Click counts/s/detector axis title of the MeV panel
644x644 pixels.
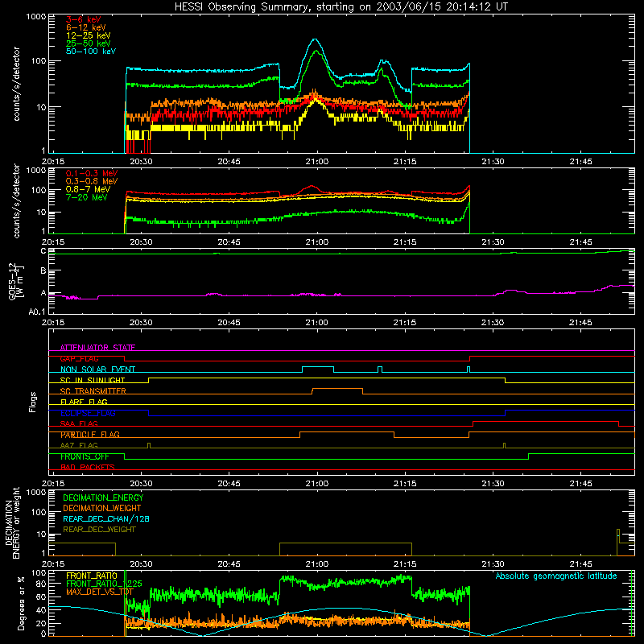pyautogui.click(x=16, y=200)
